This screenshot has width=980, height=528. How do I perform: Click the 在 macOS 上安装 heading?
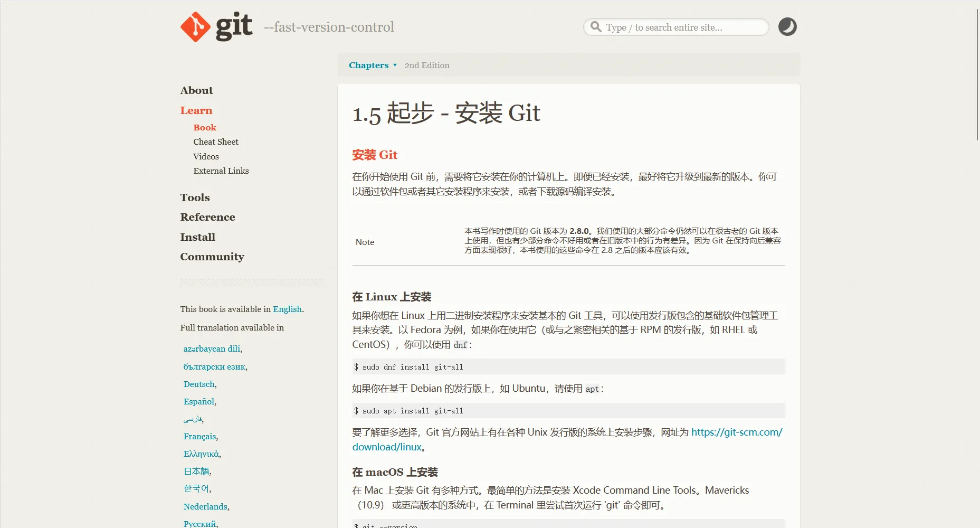point(395,472)
